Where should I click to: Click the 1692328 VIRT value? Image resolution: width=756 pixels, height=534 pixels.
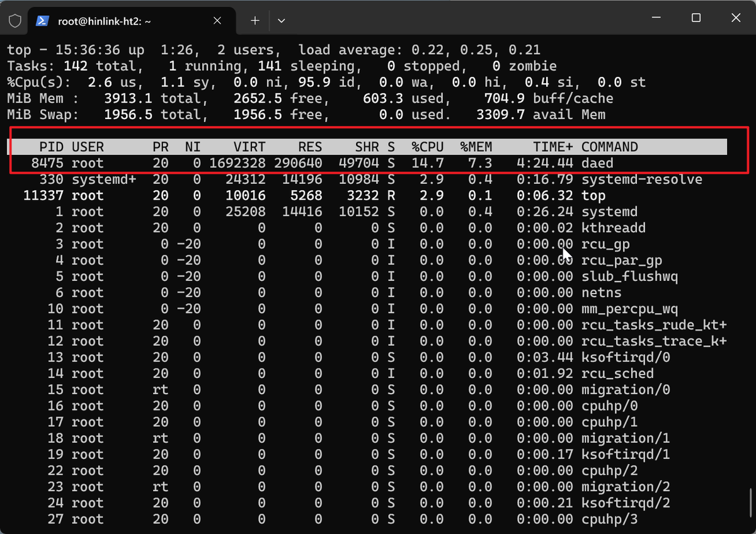238,163
